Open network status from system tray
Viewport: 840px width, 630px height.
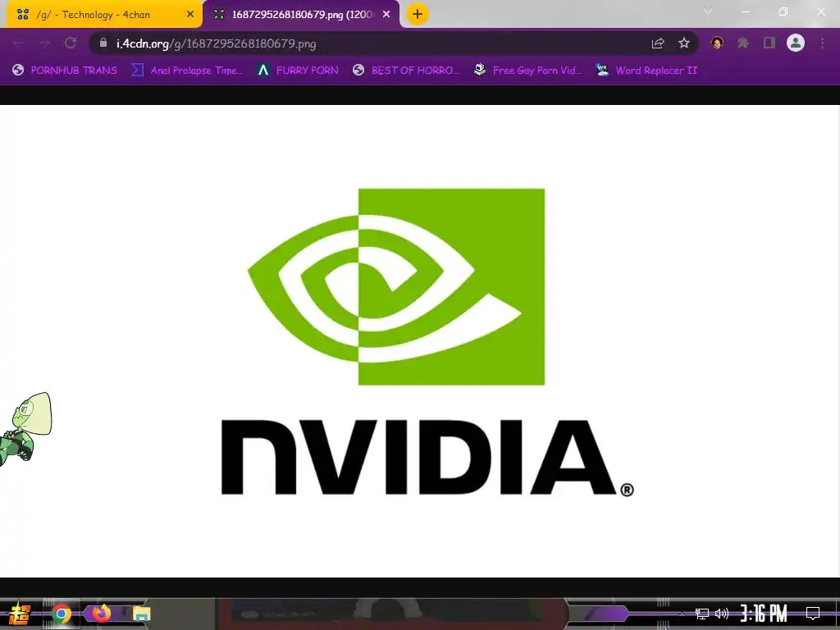click(x=702, y=614)
